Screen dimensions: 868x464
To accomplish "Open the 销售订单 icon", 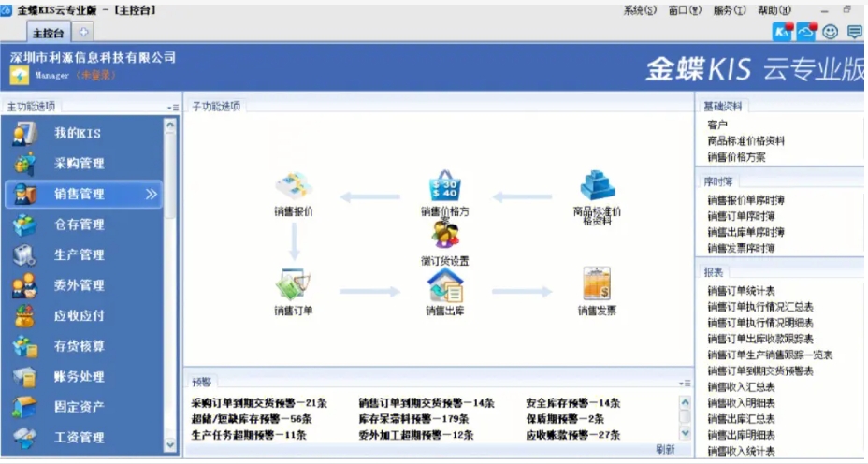I will point(294,284).
